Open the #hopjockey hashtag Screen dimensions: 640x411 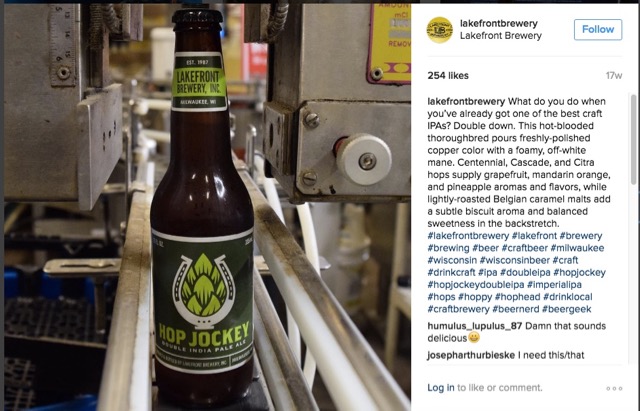tap(579, 272)
